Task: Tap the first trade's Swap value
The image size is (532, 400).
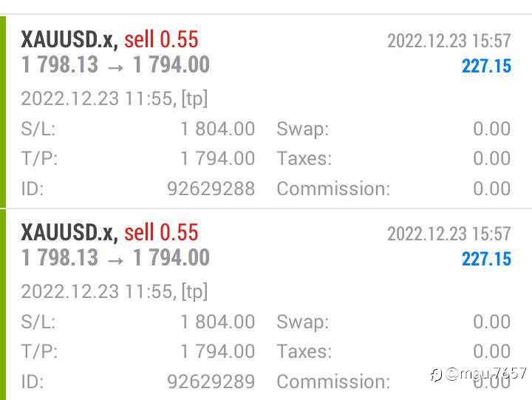Action: tap(491, 129)
